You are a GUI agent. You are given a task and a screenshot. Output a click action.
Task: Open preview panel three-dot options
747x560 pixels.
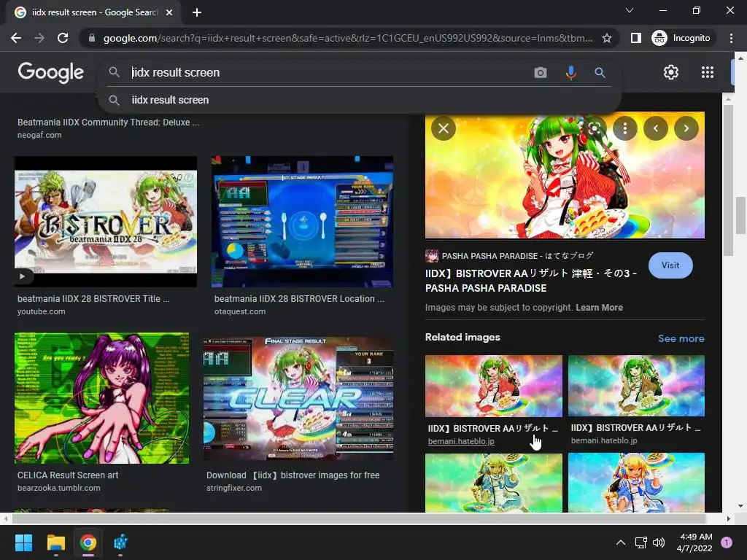coord(624,128)
